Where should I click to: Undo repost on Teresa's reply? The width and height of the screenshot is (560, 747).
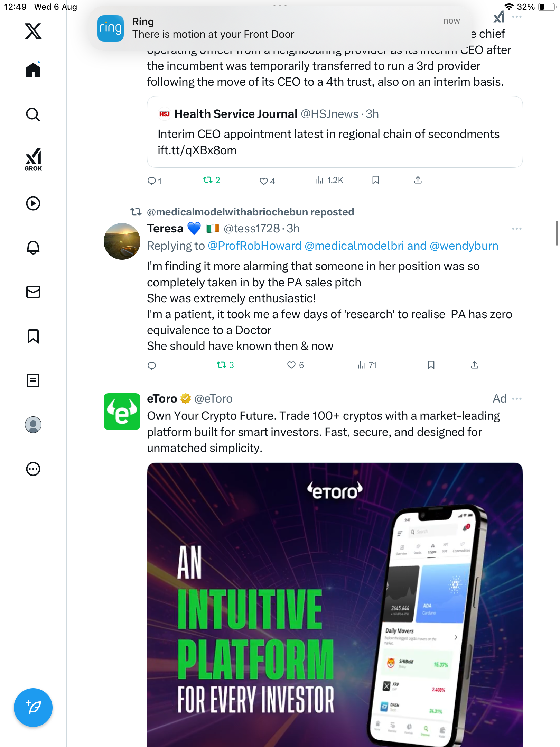coord(222,365)
